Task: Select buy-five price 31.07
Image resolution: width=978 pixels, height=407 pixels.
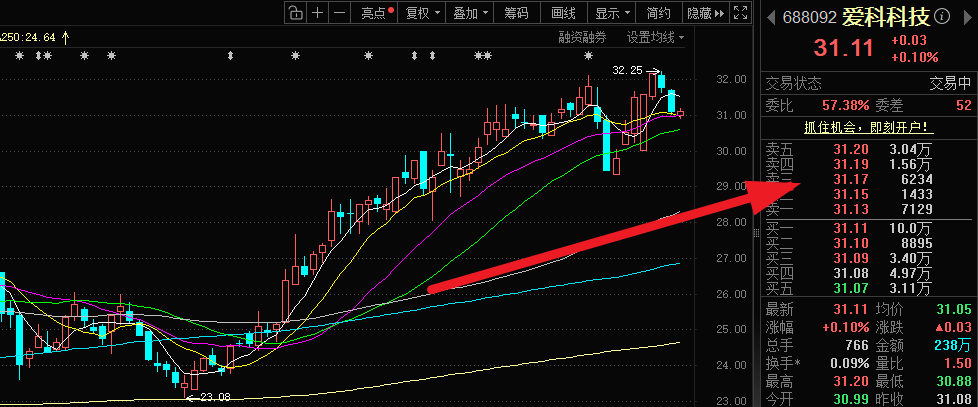Action: pyautogui.click(x=852, y=289)
